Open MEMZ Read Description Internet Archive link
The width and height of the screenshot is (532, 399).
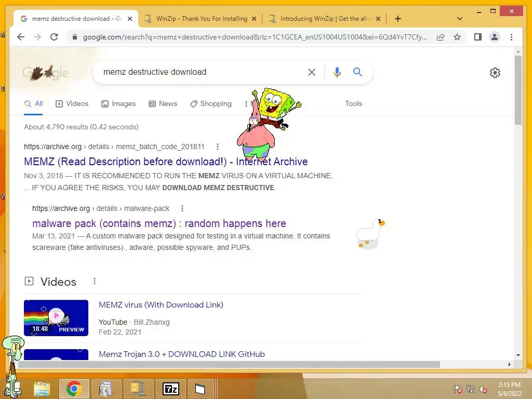pyautogui.click(x=166, y=162)
